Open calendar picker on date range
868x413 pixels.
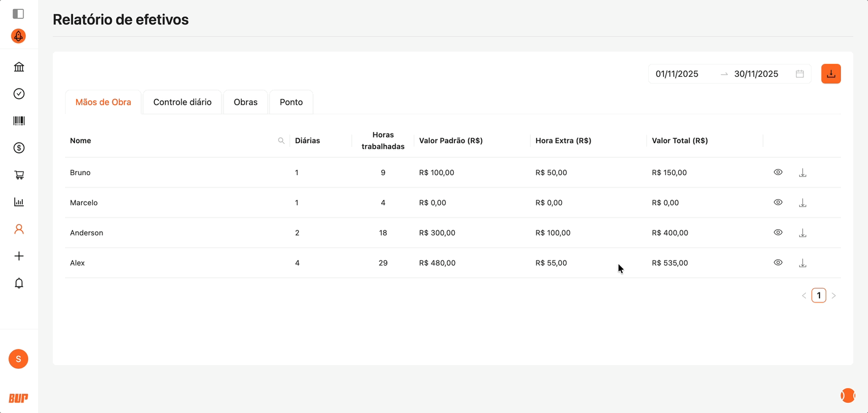(800, 74)
